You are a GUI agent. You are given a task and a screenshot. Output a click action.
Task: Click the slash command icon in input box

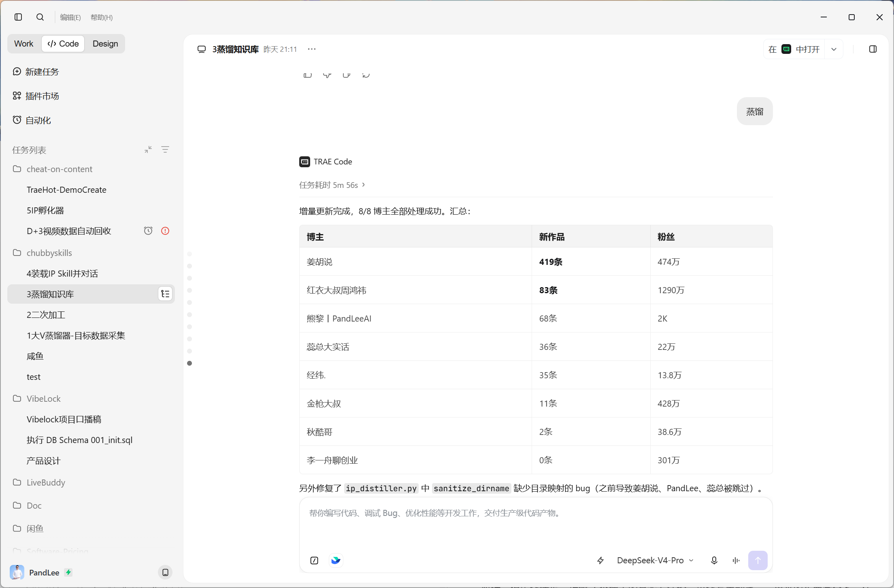(x=314, y=560)
